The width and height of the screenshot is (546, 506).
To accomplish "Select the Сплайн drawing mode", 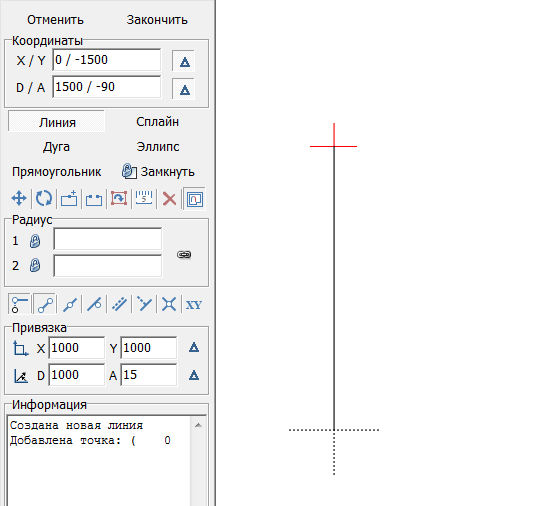I will pos(157,122).
